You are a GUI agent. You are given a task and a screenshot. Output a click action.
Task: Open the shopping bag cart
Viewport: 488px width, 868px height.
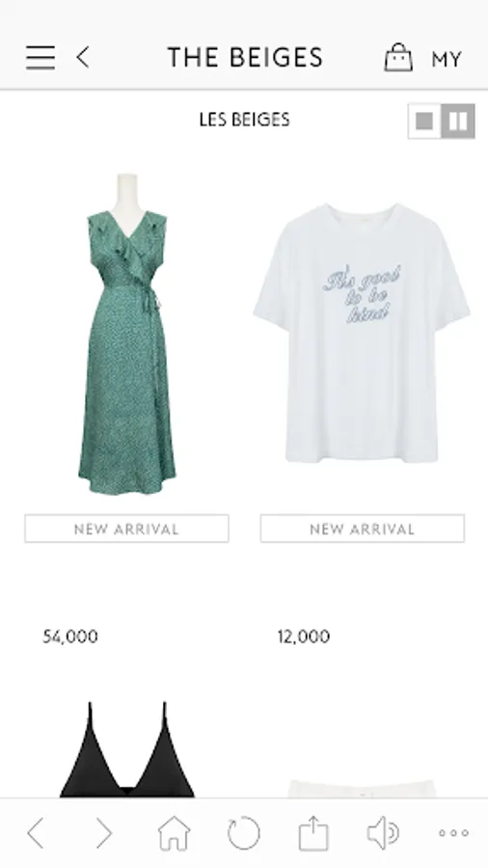(398, 58)
